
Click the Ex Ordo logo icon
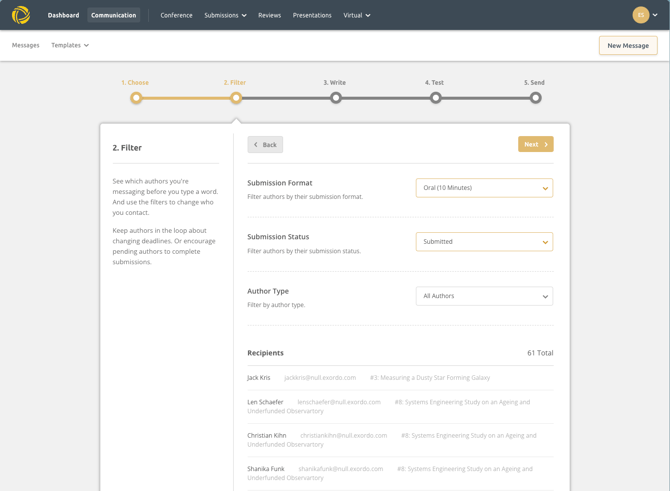point(21,15)
